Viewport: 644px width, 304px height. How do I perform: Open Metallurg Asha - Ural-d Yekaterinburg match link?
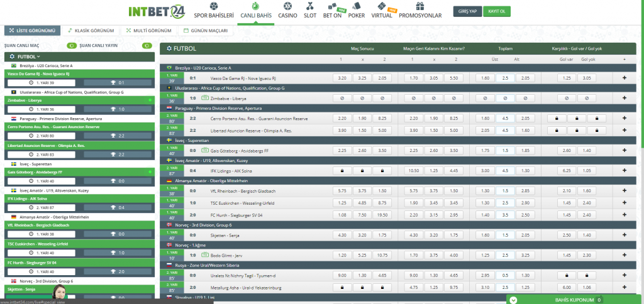pos(246,288)
